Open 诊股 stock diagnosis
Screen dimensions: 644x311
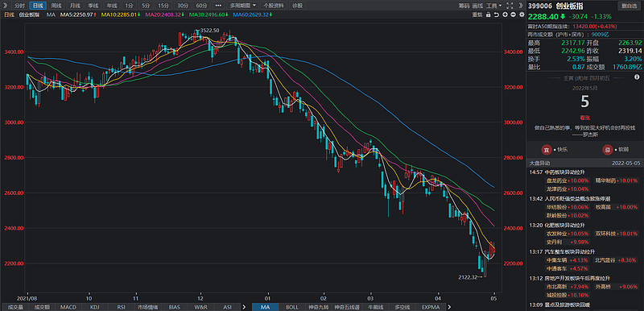pyautogui.click(x=297, y=6)
